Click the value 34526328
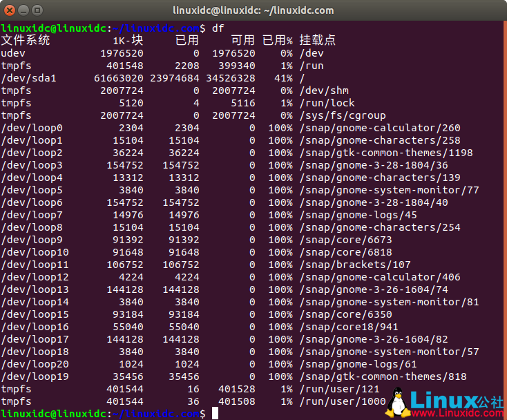This screenshot has width=507, height=420. [231, 78]
